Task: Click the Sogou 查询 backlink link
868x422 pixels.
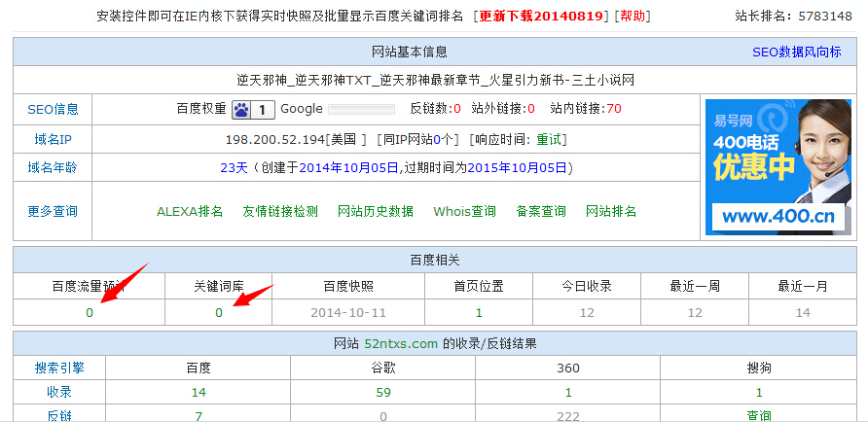Action: [x=759, y=416]
